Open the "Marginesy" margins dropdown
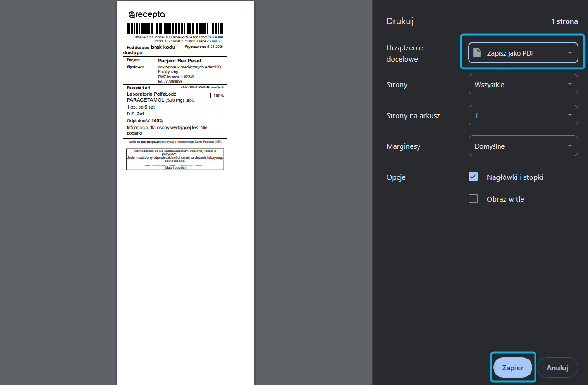The image size is (588, 385). coord(523,146)
